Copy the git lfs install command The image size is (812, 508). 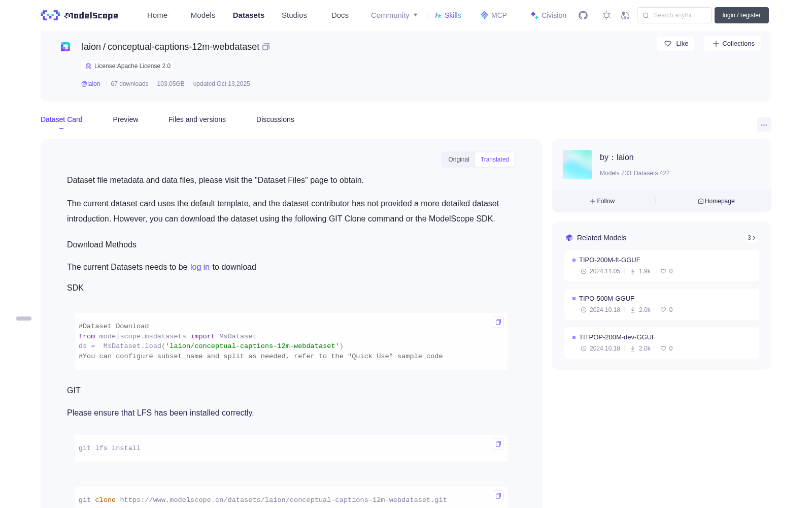[x=498, y=444]
